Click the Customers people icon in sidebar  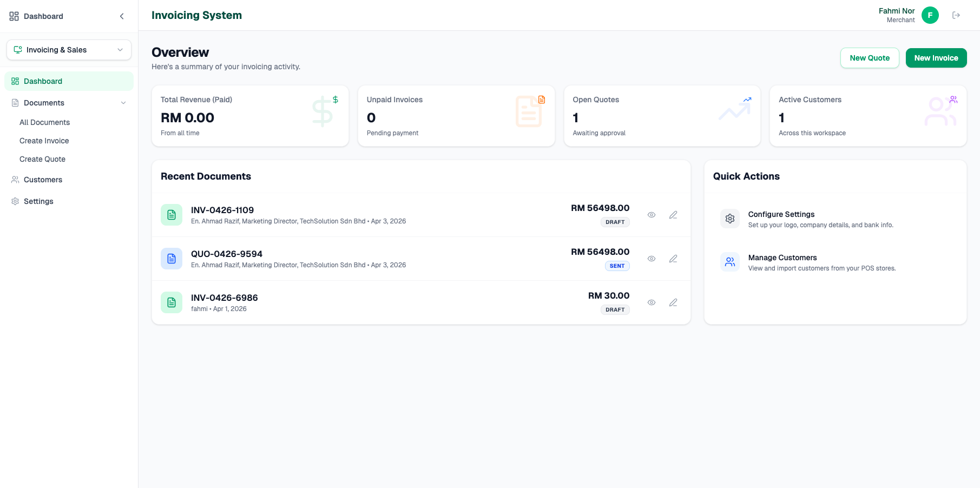click(14, 179)
